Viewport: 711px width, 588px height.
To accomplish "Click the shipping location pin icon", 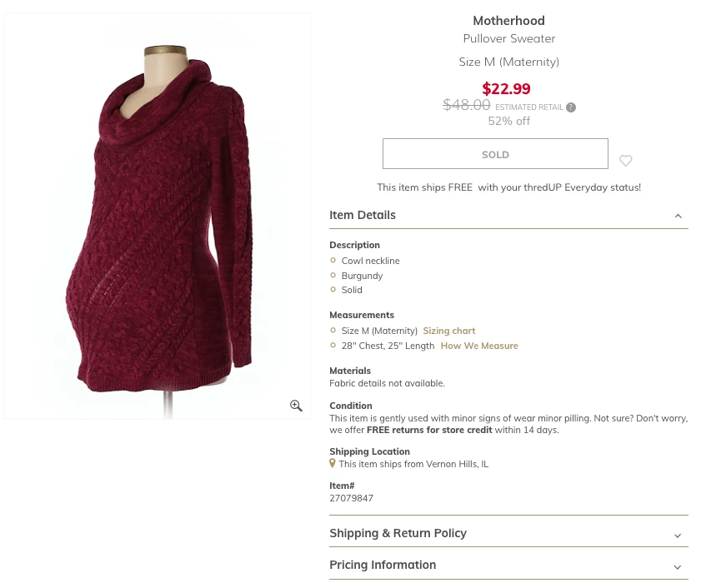I will point(333,463).
